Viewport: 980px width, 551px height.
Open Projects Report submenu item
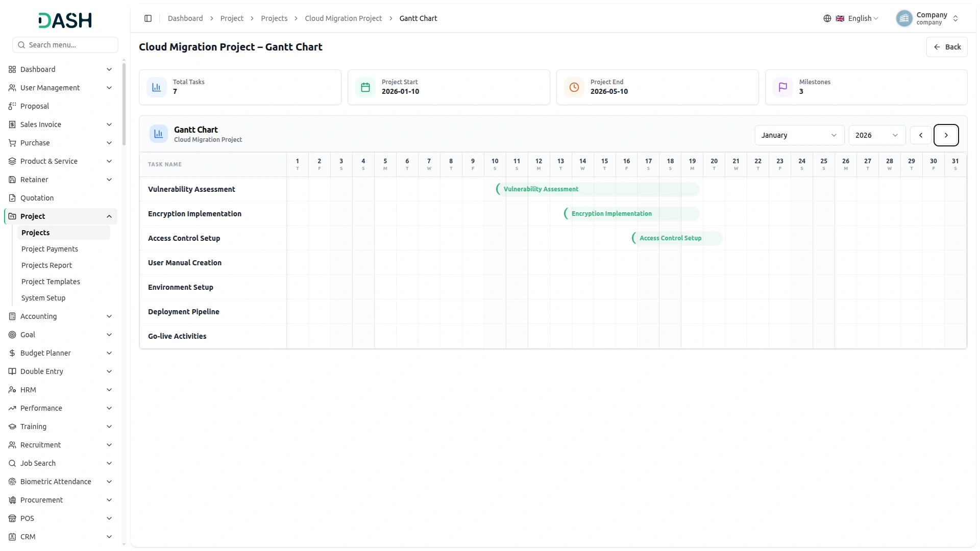[64, 265]
